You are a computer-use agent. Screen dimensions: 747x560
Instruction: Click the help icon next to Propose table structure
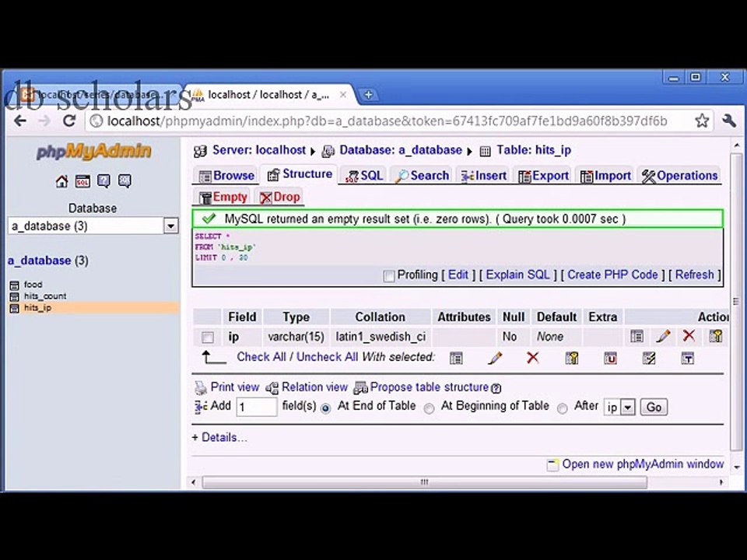click(x=496, y=389)
